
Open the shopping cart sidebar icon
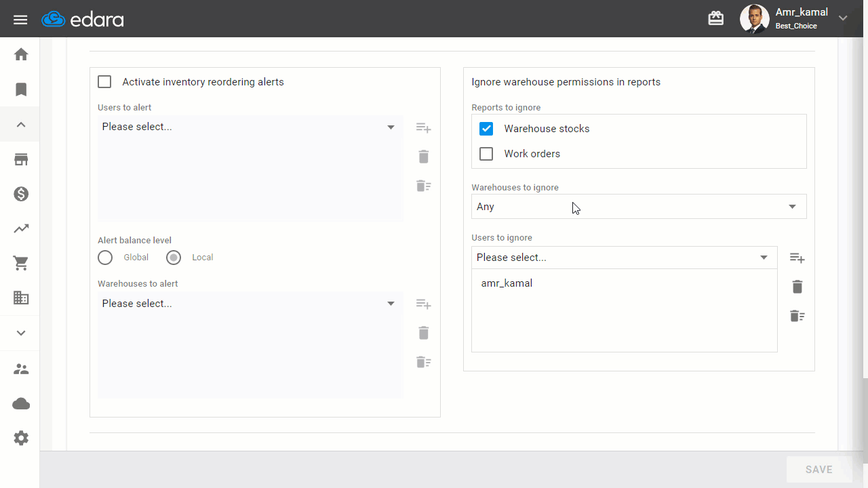coord(21,264)
